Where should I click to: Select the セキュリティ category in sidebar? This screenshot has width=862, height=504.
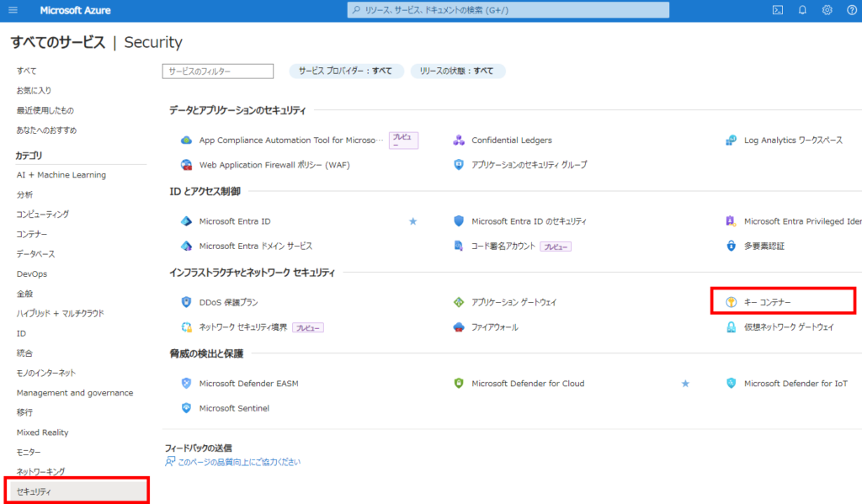point(77,491)
